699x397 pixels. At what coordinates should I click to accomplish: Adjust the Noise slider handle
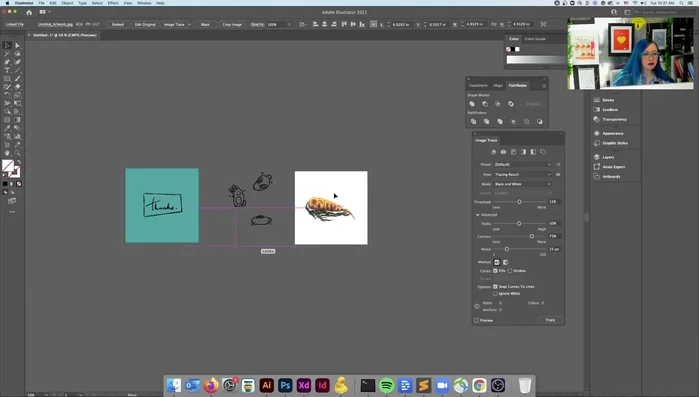click(x=507, y=249)
